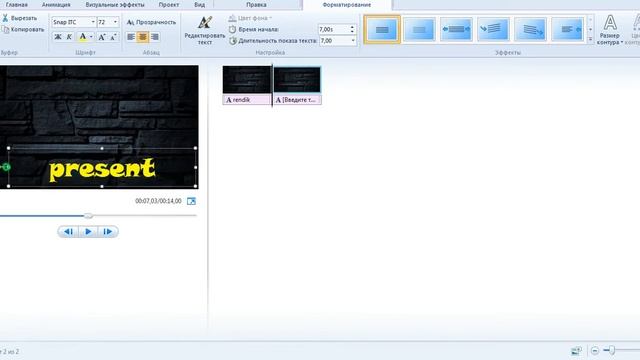Select the fifth fly-out lines text effect
This screenshot has width=640, height=360.
[530, 29]
